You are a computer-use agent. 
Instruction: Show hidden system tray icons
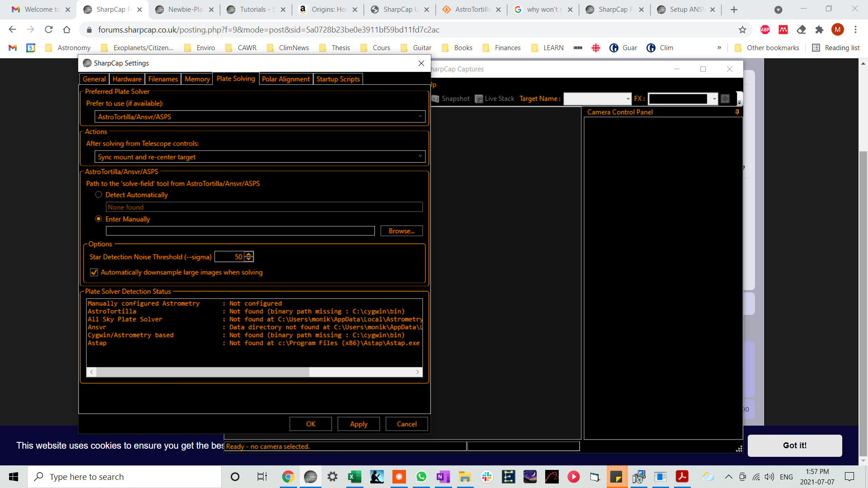pos(728,477)
